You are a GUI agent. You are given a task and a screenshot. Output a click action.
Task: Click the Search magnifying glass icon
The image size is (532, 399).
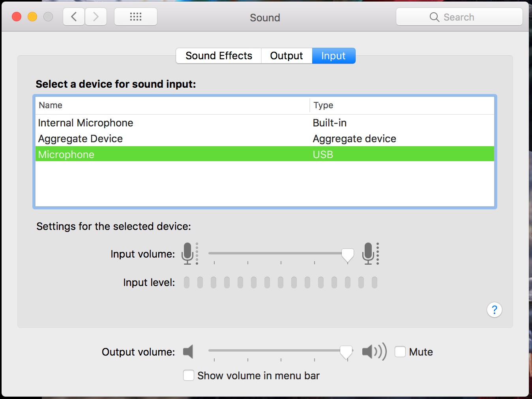pos(434,17)
